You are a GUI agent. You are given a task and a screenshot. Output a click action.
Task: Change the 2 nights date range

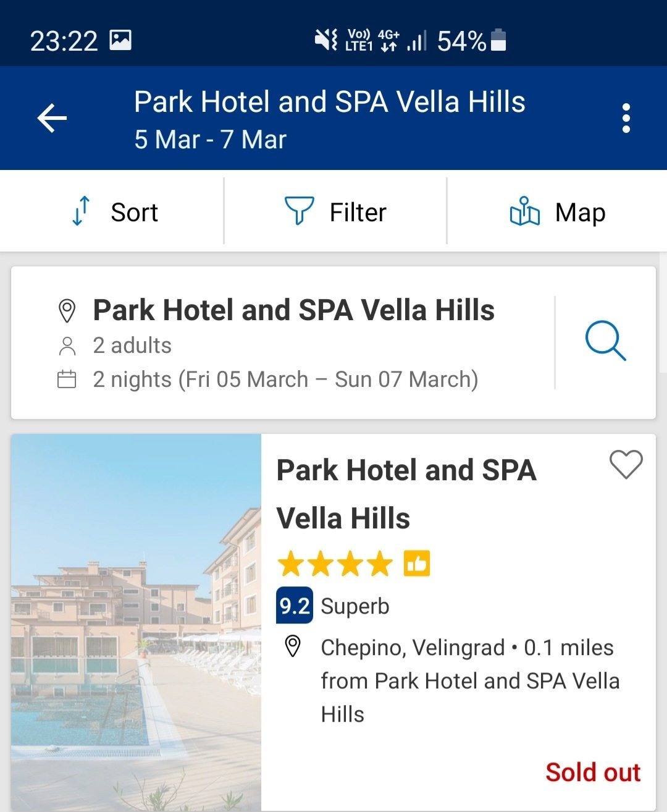[285, 379]
